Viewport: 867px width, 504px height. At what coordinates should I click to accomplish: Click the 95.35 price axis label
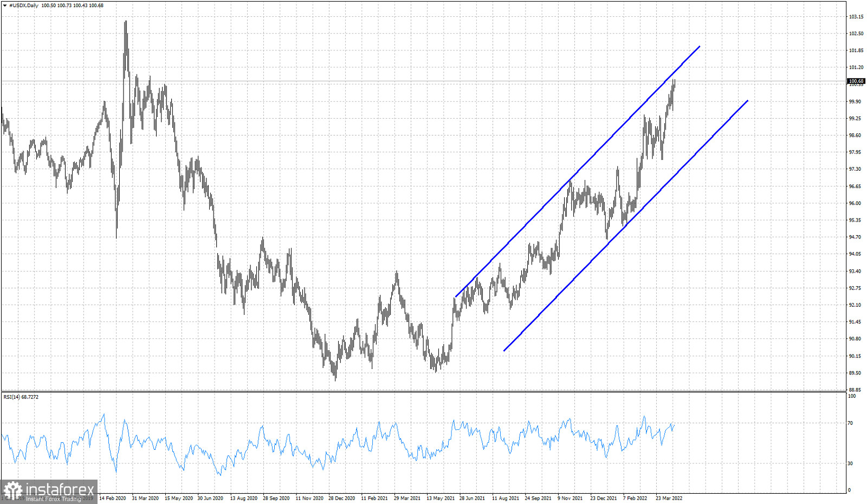coord(855,220)
